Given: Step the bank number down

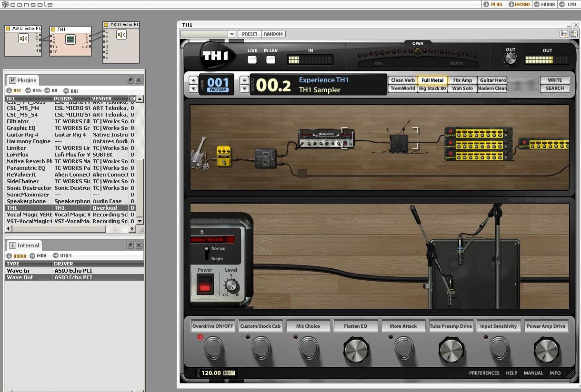Looking at the screenshot, I should pos(193,88).
